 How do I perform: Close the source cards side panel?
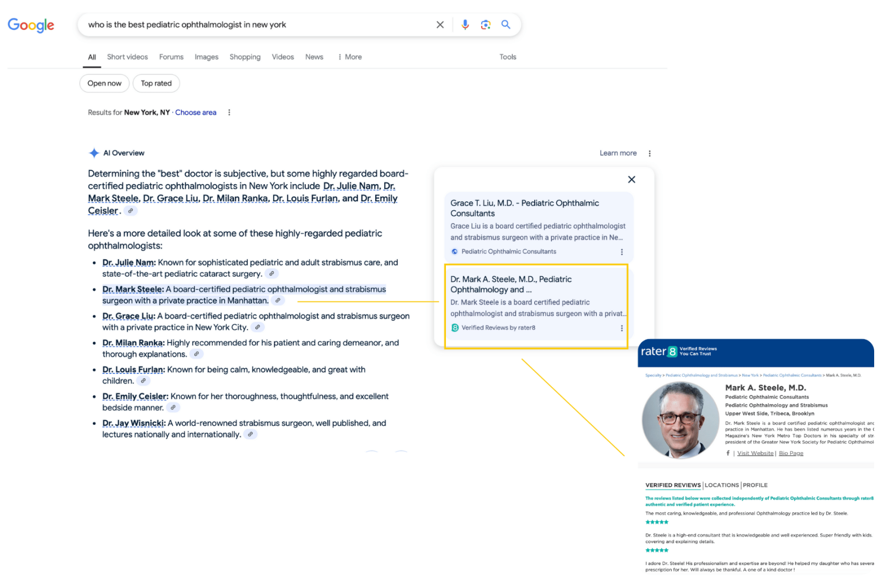tap(632, 179)
